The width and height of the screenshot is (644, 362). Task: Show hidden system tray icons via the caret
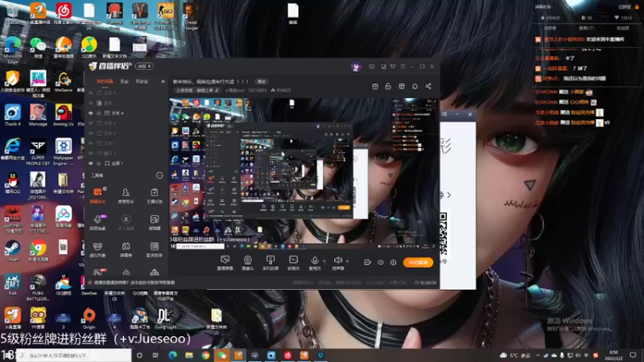[x=538, y=356]
